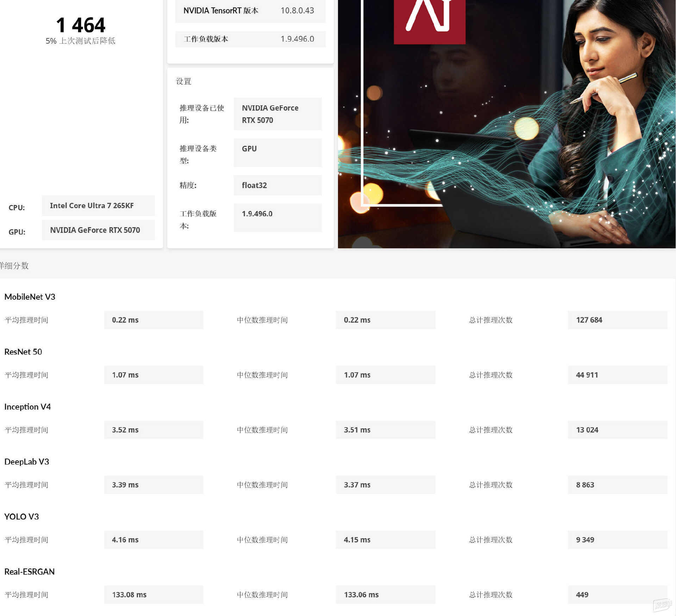The width and height of the screenshot is (676, 616).
Task: Click the MobileNet V3 heading
Action: pos(30,297)
